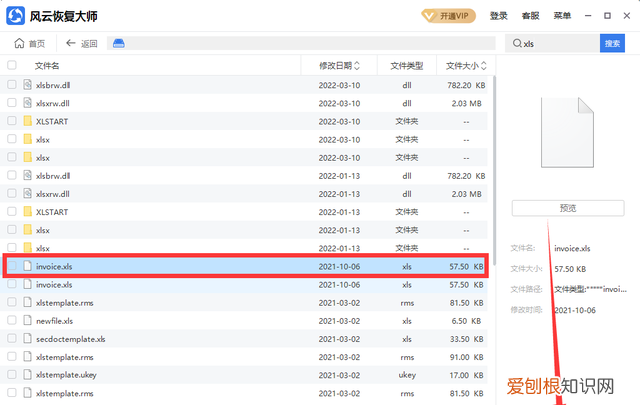This screenshot has width=640, height=405.
Task: Click the 风云恢复大师 app logo
Action: coord(15,15)
